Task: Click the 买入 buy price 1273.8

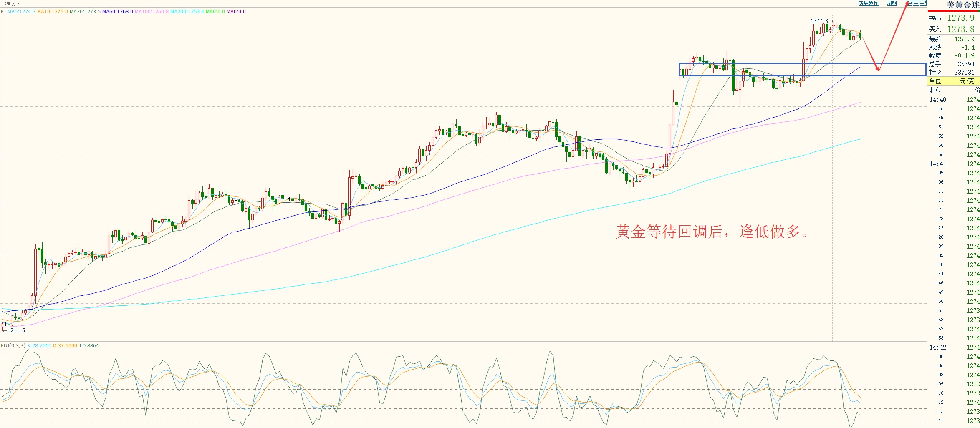Action: click(960, 29)
